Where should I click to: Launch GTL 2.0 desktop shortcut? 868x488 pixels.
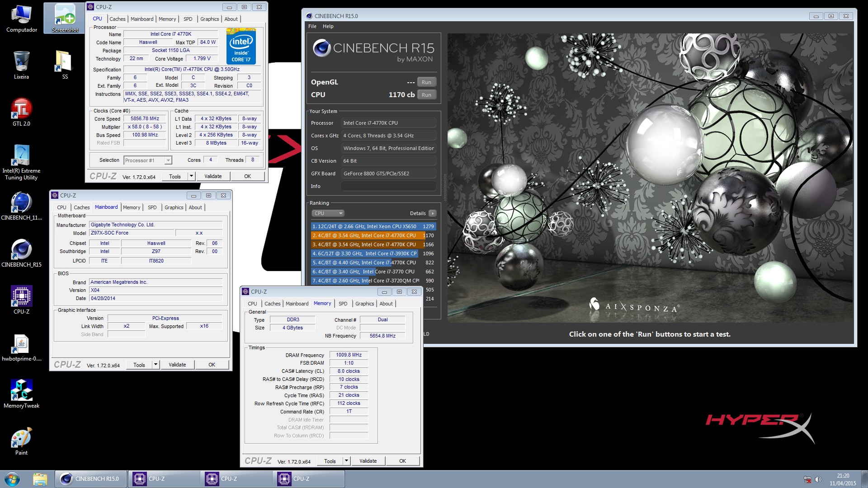click(x=21, y=113)
